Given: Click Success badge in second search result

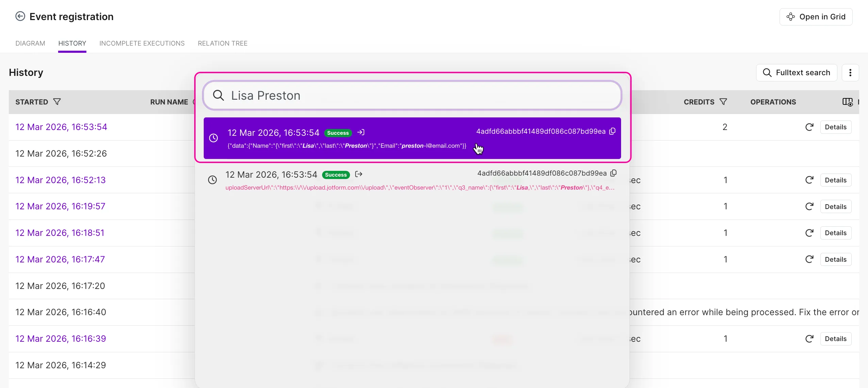Looking at the screenshot, I should pos(336,175).
